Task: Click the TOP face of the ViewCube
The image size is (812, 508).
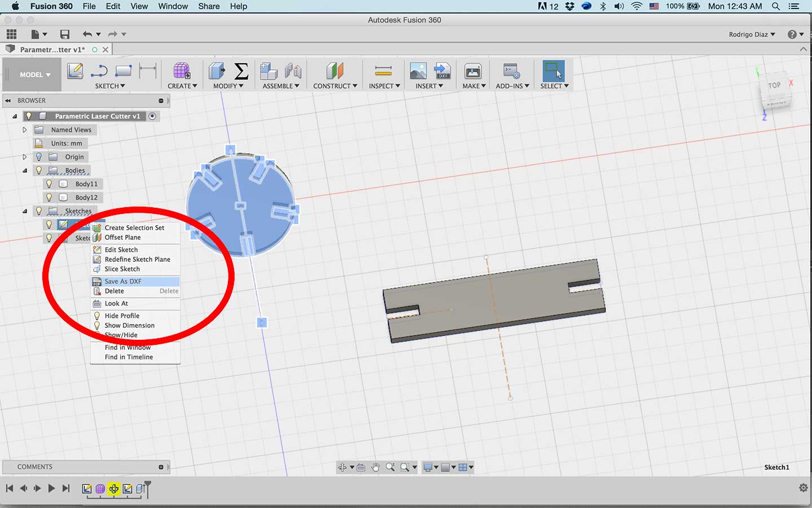Action: click(x=774, y=85)
